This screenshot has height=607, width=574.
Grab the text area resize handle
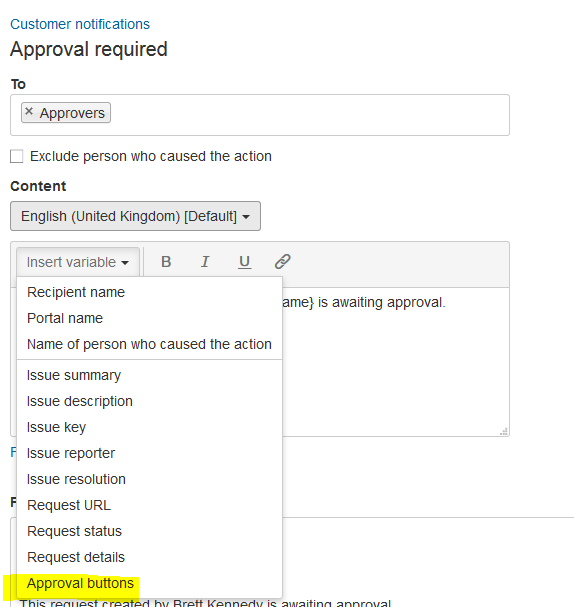pyautogui.click(x=504, y=431)
